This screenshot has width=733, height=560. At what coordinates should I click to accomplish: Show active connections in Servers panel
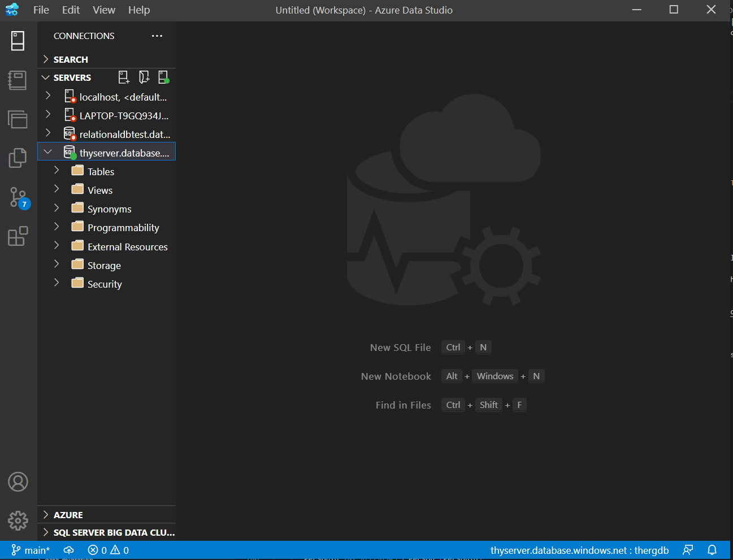pos(164,77)
